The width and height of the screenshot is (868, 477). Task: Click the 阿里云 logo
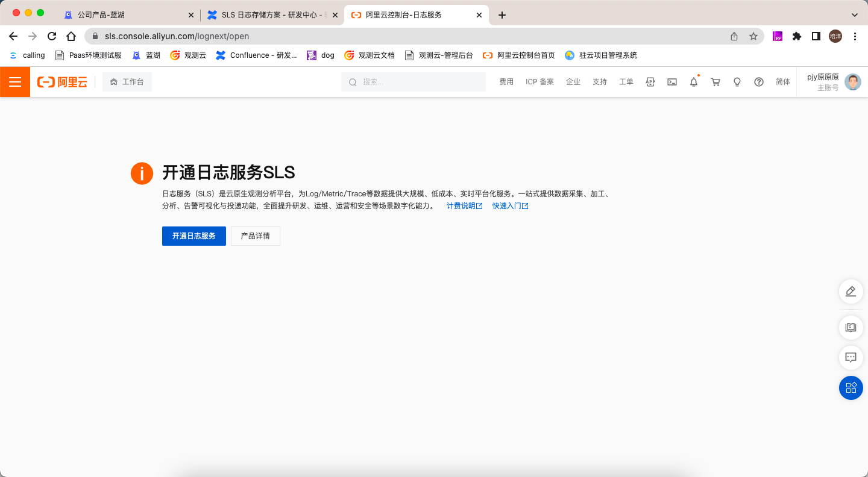tap(62, 82)
